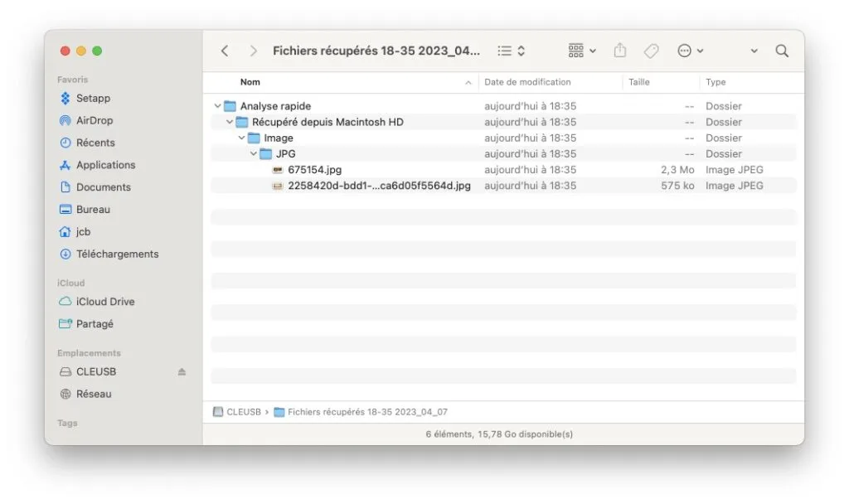Viewport: 849px width, 504px height.
Task: Collapse the JPG folder in the file list
Action: click(254, 153)
